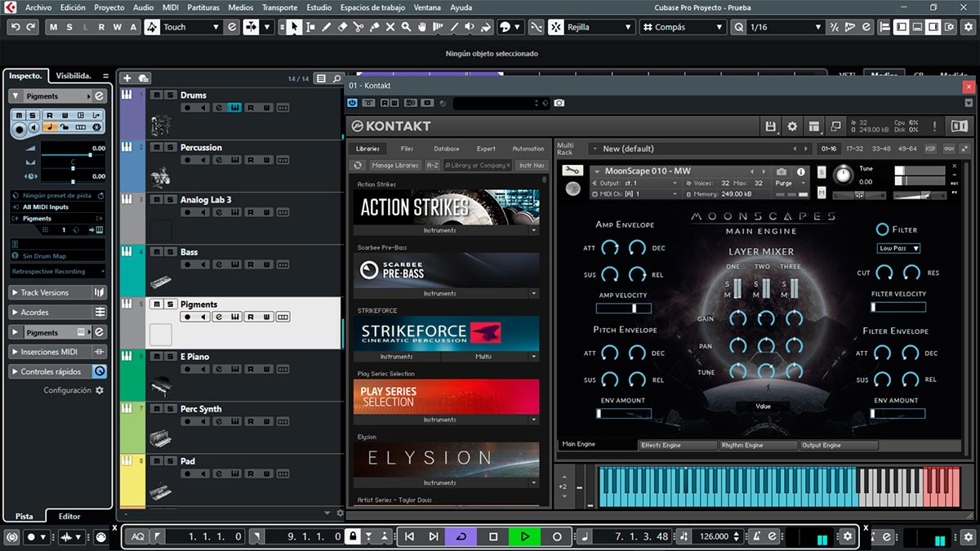Open the Action Strikes Instruments dropdown arrow
The height and width of the screenshot is (551, 980).
[534, 230]
